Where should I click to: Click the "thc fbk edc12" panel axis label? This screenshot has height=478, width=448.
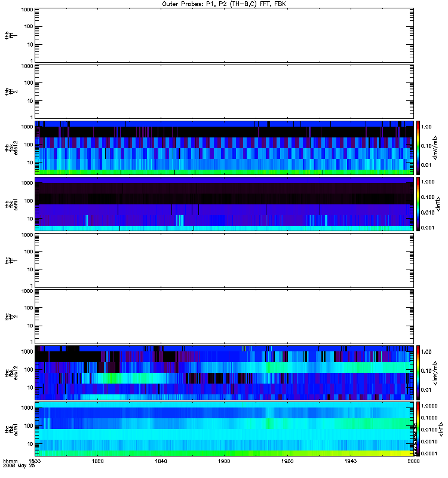click(11, 372)
